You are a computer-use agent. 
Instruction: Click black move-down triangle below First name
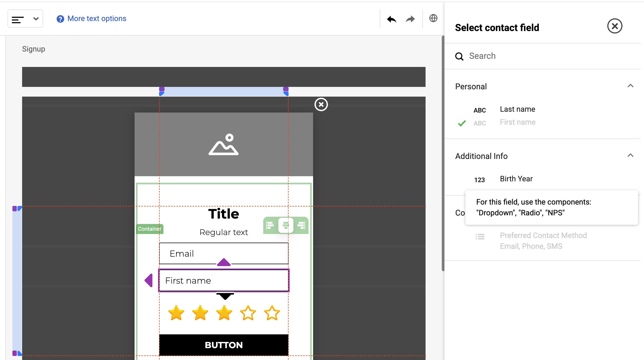click(225, 296)
